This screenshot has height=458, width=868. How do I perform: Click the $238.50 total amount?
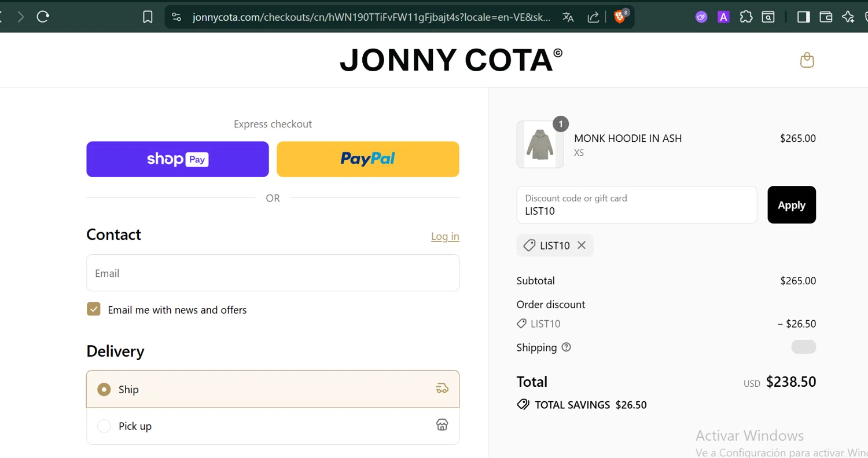[x=791, y=382]
